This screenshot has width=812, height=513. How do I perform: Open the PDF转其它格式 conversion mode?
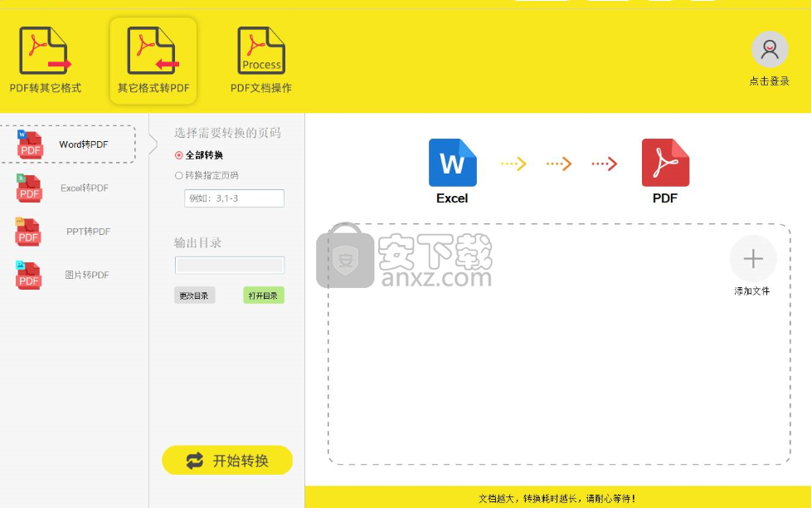pyautogui.click(x=45, y=61)
